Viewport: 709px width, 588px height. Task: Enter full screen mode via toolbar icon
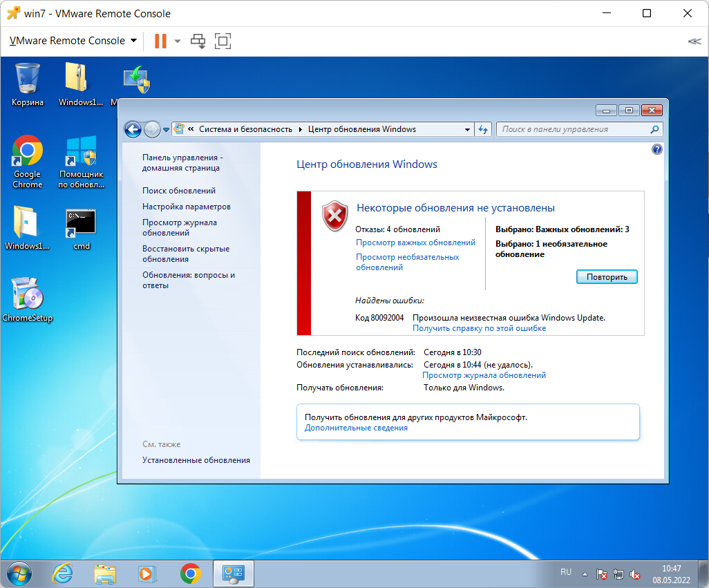click(223, 41)
